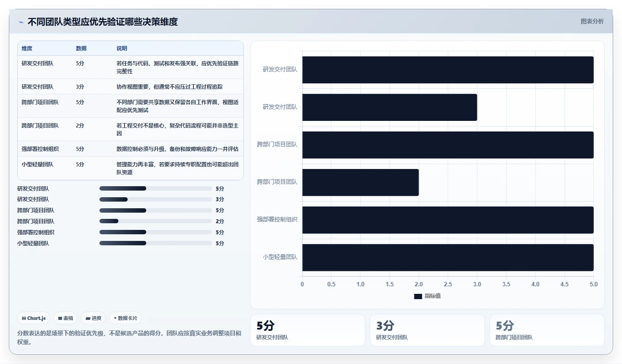This screenshot has width=622, height=364.
Task: Click the 研发交付团队 chart bar ending at 3.0
Action: [x=390, y=107]
